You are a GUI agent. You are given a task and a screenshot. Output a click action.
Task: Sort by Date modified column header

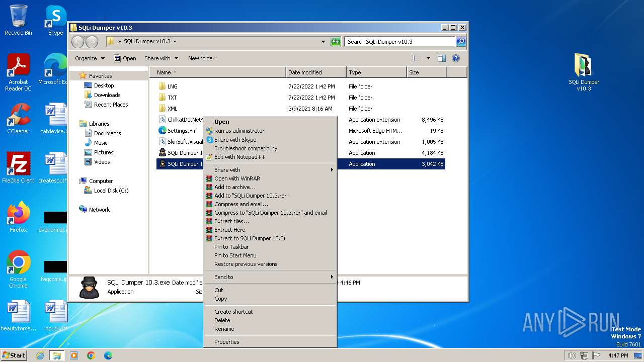pyautogui.click(x=316, y=72)
